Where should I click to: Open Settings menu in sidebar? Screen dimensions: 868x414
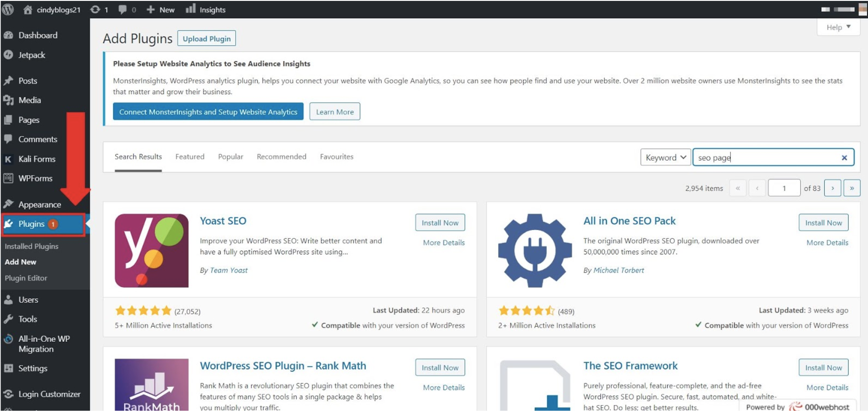pos(32,368)
